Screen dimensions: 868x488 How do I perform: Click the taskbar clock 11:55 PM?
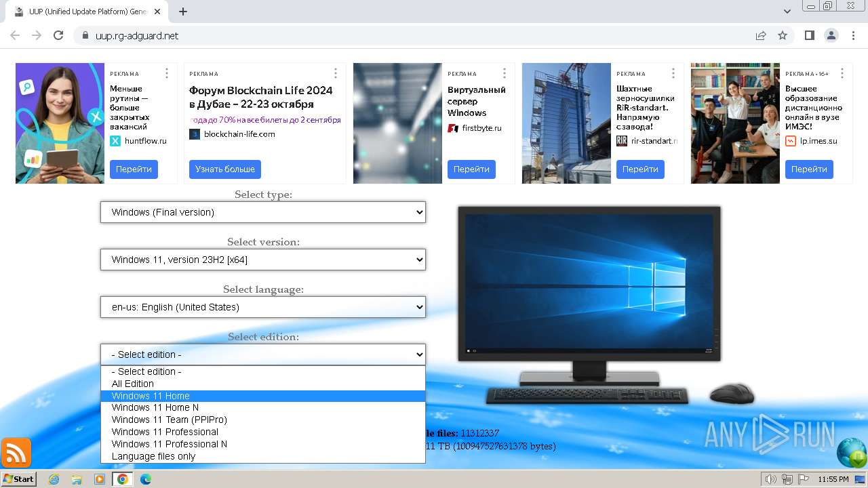tap(833, 479)
